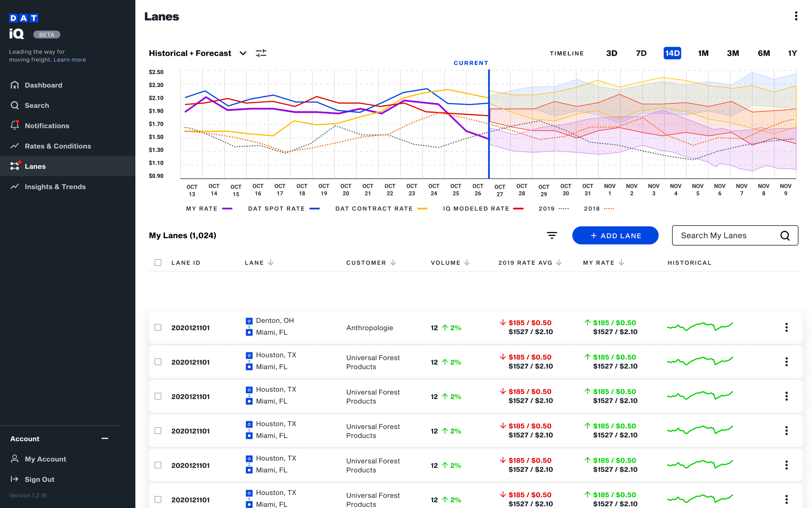Open the Learn more link
This screenshot has height=508, width=812.
pyautogui.click(x=70, y=59)
